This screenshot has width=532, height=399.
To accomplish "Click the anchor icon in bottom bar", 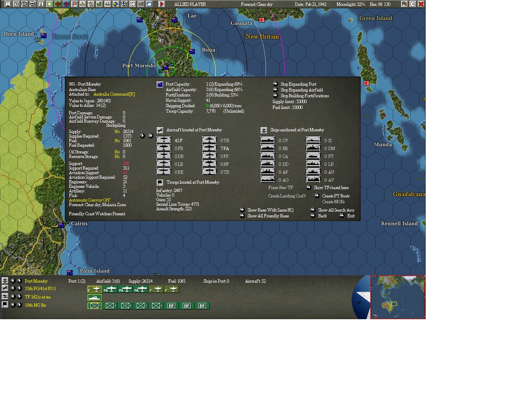I will 5,281.
